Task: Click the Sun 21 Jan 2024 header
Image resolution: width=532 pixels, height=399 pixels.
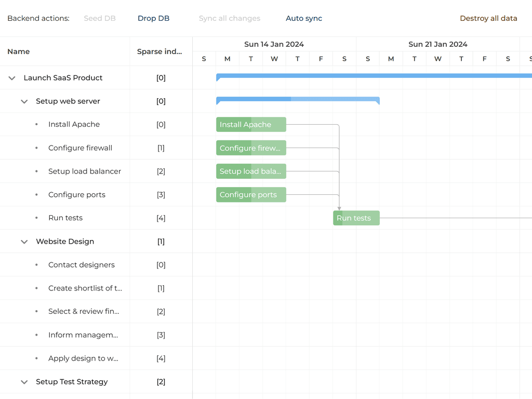Action: (438, 44)
